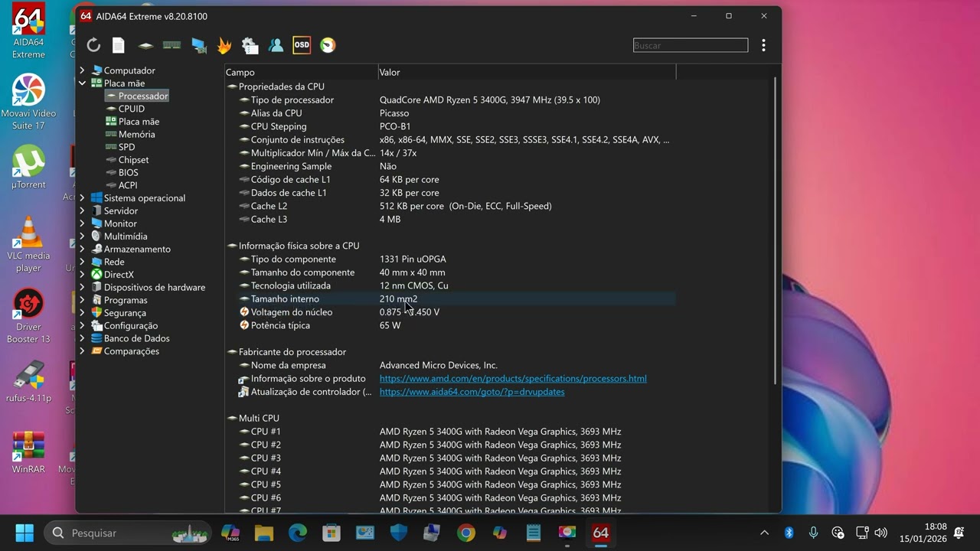980x551 pixels.
Task: Show hidden tray icons chevron
Action: coord(764,533)
